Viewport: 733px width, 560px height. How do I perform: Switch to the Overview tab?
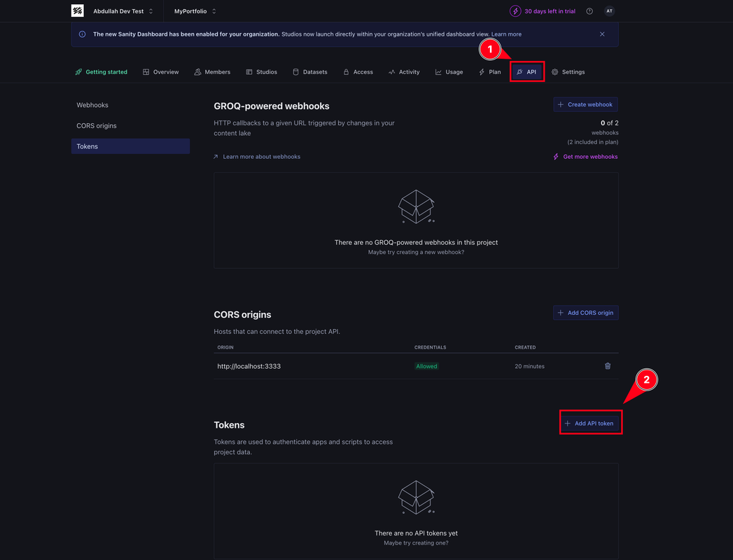[x=161, y=72]
